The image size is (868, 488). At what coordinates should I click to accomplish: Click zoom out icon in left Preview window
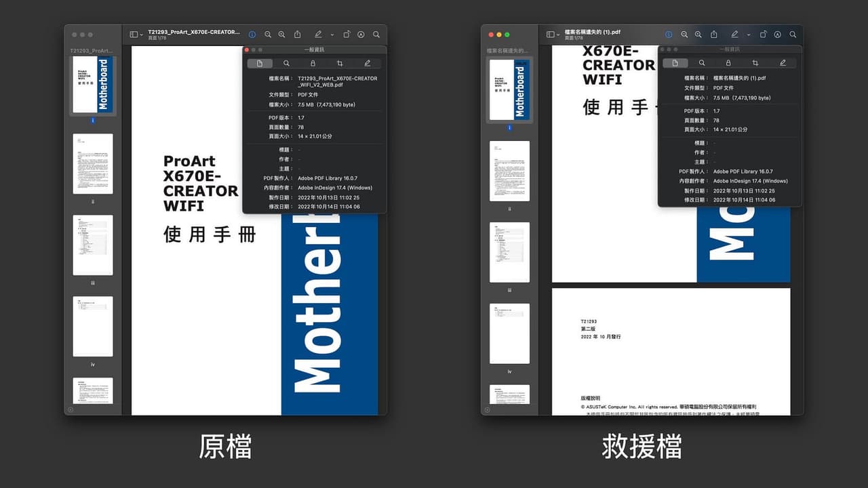(268, 35)
